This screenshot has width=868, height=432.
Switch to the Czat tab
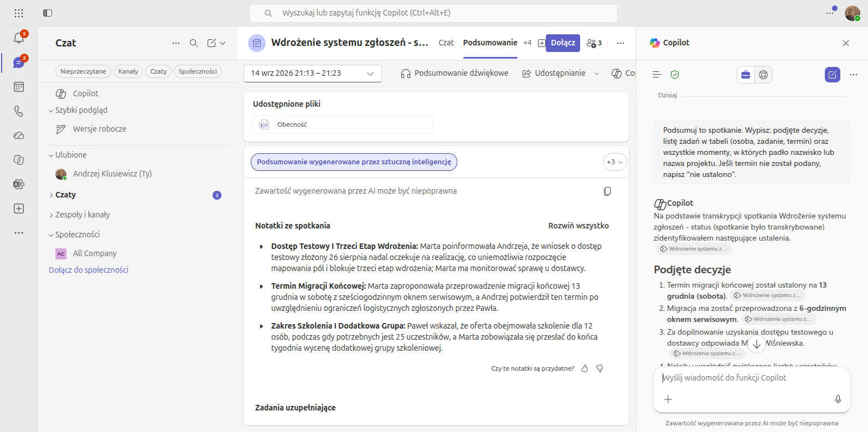click(x=446, y=43)
